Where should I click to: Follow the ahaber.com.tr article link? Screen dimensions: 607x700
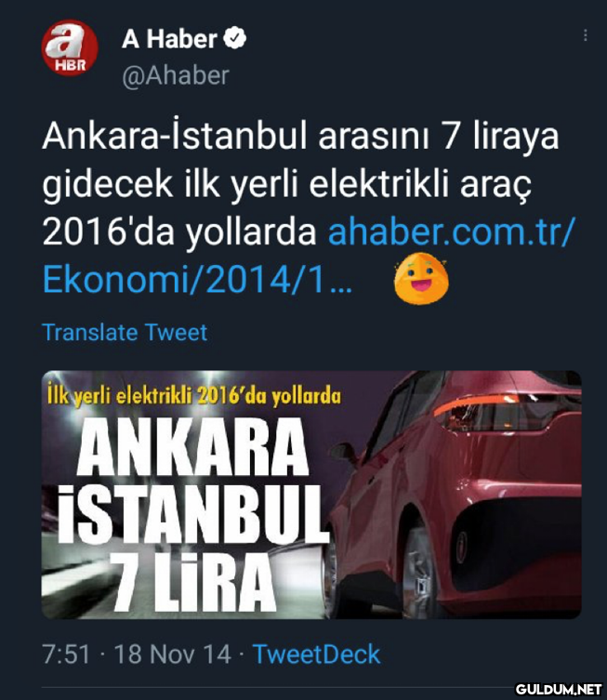[452, 231]
